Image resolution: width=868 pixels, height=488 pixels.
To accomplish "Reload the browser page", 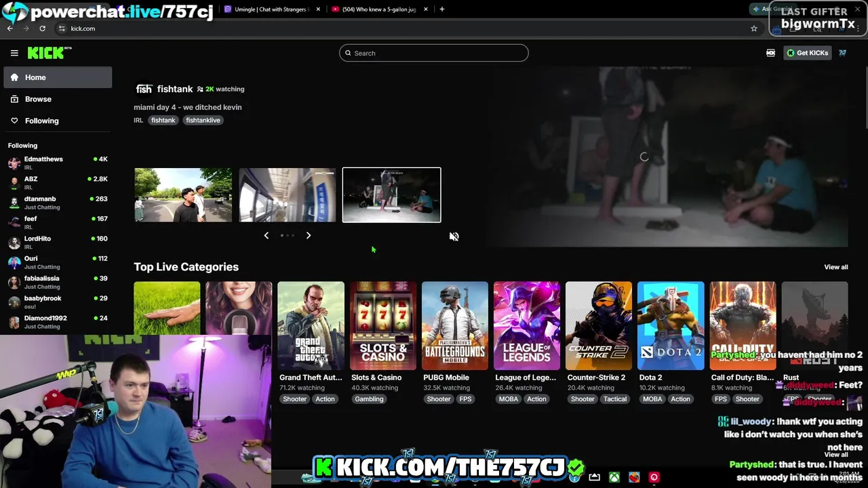I will (42, 28).
